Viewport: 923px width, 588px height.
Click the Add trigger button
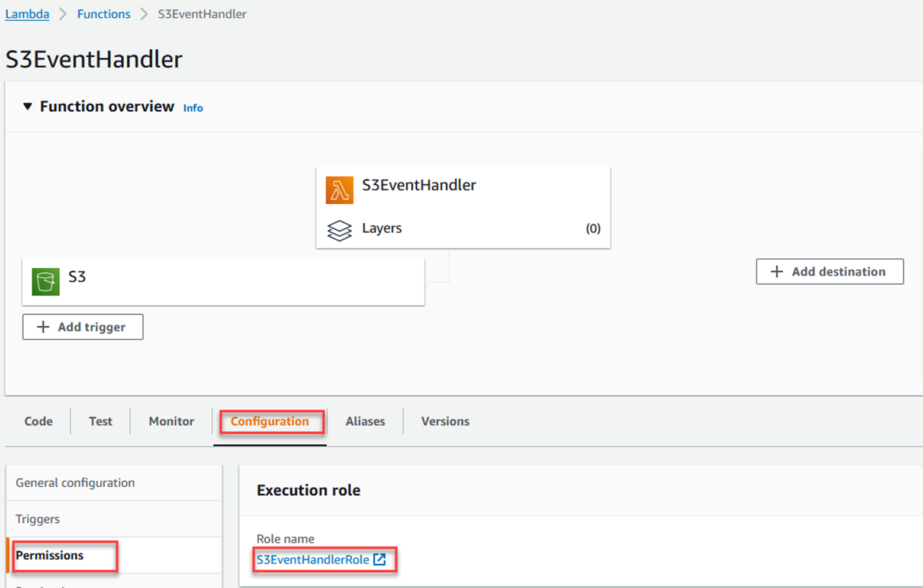pyautogui.click(x=83, y=327)
